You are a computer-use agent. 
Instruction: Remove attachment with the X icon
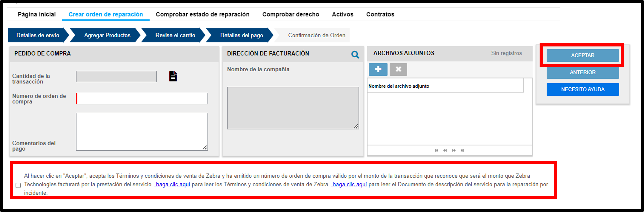398,69
